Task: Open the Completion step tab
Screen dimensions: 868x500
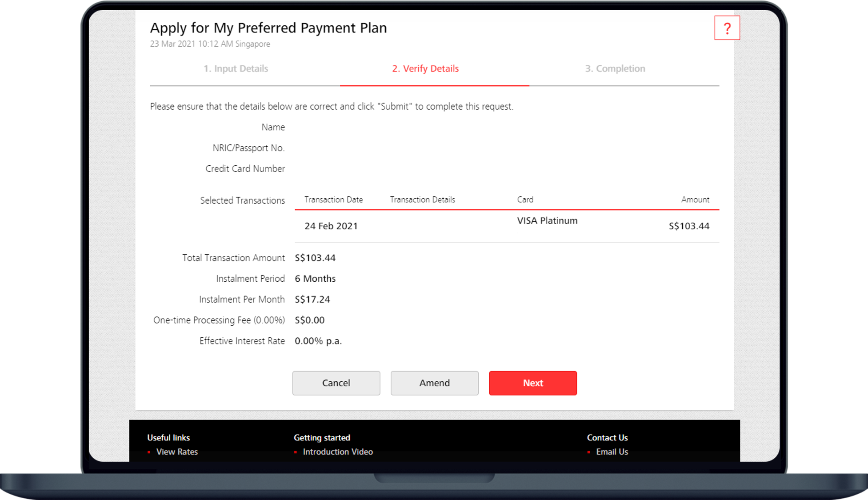Action: click(x=615, y=68)
